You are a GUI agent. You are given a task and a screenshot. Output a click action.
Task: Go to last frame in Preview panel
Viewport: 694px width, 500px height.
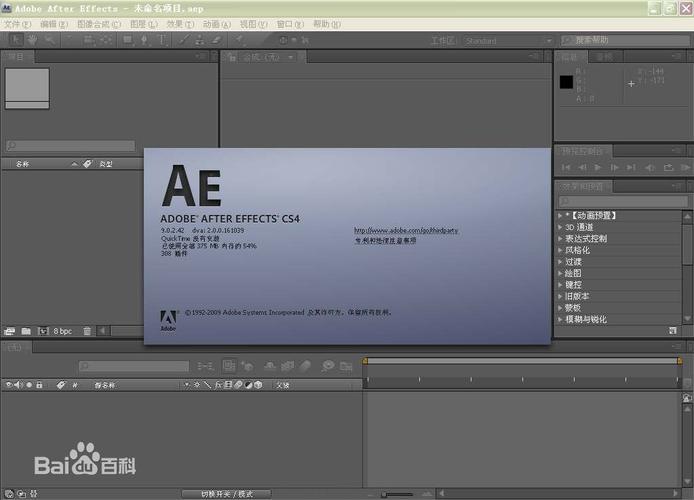631,167
